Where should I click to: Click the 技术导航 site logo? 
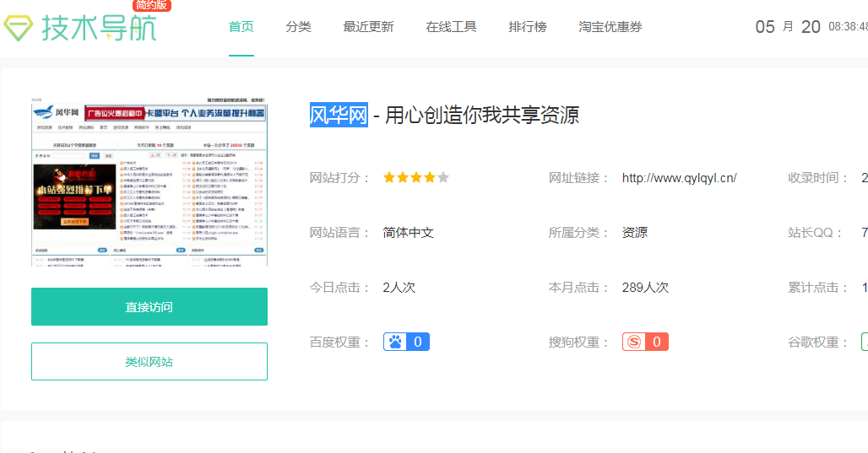point(80,28)
